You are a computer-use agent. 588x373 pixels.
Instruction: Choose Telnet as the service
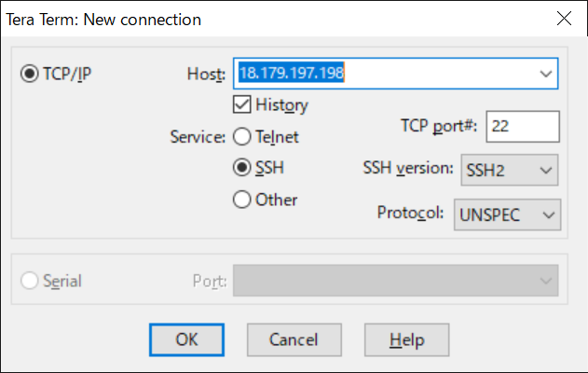242,136
